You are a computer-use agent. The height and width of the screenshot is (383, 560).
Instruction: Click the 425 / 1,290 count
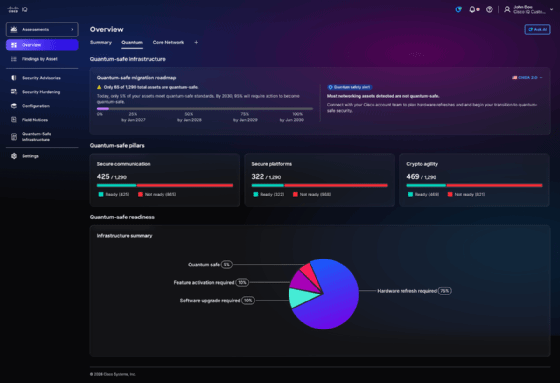(112, 176)
